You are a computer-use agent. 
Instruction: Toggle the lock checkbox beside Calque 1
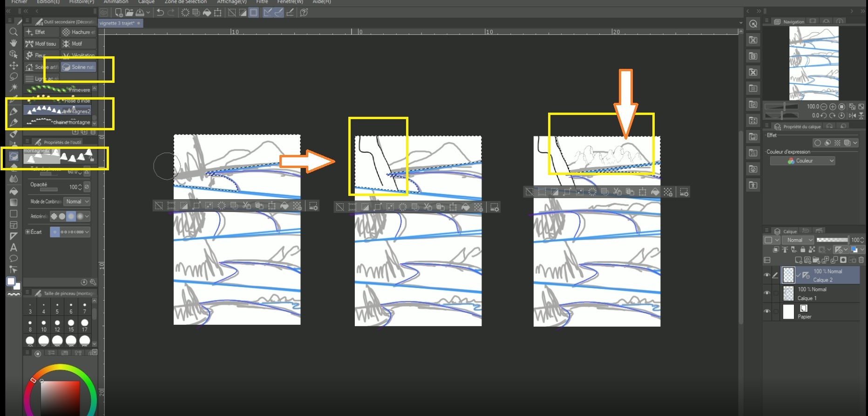pos(776,293)
